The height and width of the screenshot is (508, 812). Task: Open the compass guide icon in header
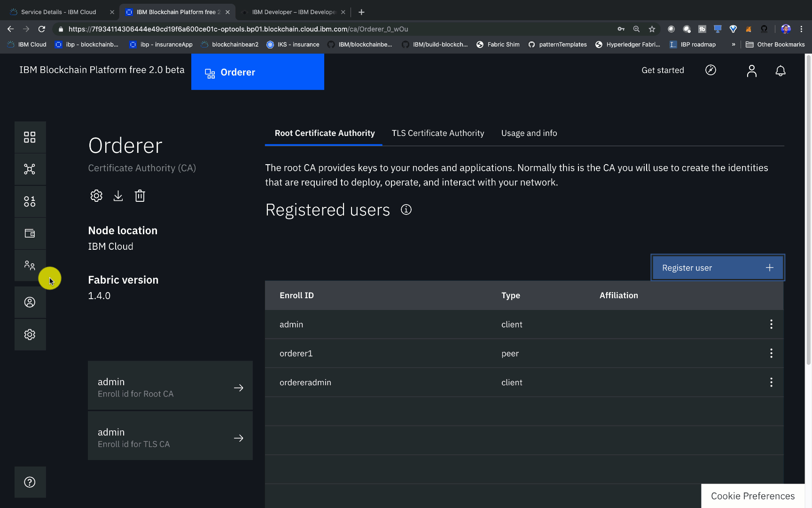coord(710,70)
